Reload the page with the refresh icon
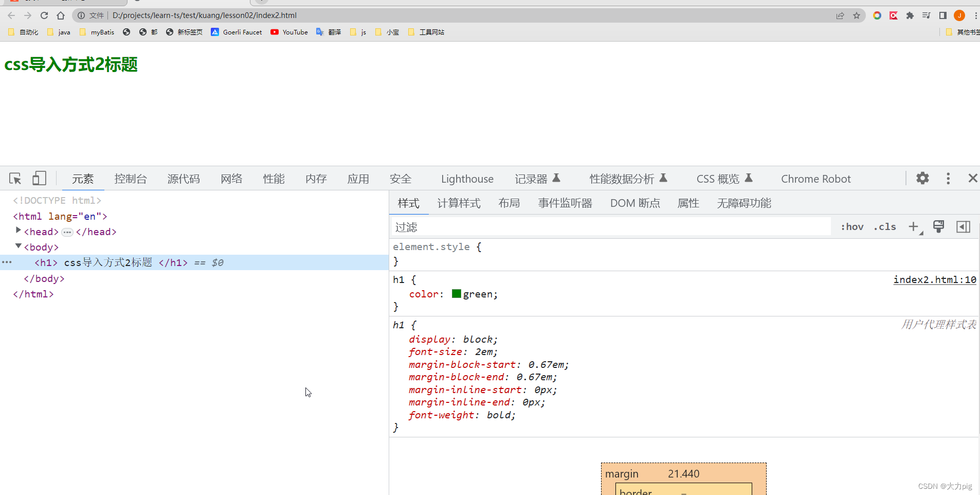 44,15
